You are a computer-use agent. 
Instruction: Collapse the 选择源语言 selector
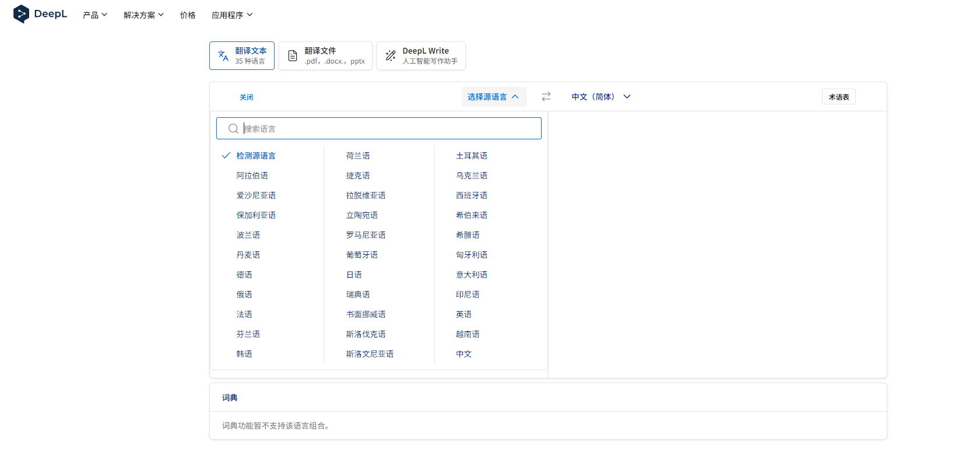[x=494, y=97]
